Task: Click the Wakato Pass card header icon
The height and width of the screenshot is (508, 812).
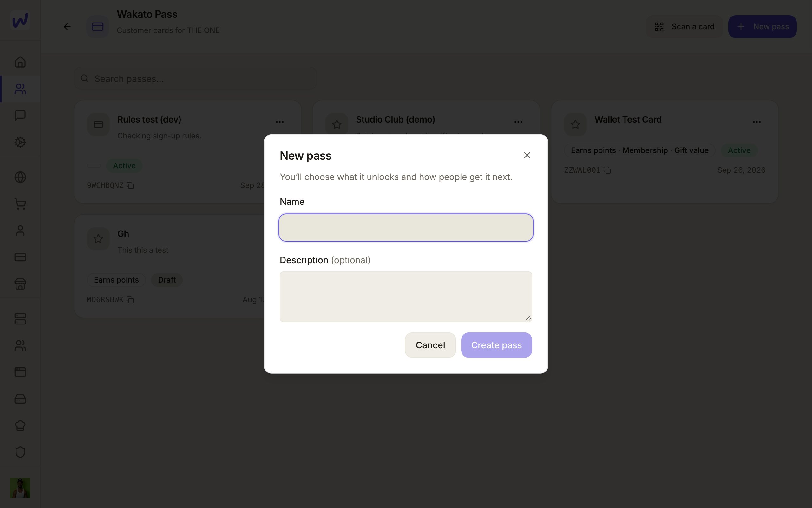Action: (x=98, y=27)
